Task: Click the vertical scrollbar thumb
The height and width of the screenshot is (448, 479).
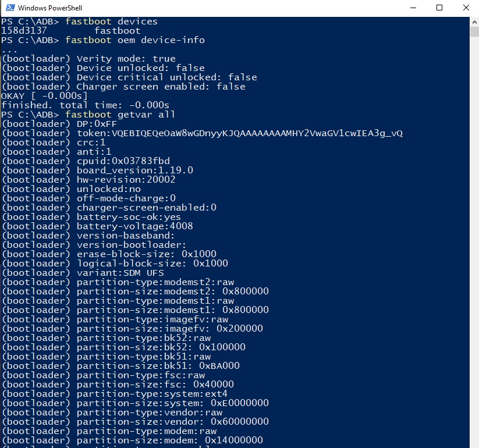Action: pos(474,32)
